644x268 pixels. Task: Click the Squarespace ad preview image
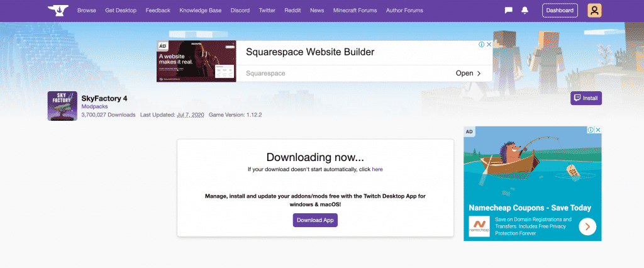click(196, 61)
